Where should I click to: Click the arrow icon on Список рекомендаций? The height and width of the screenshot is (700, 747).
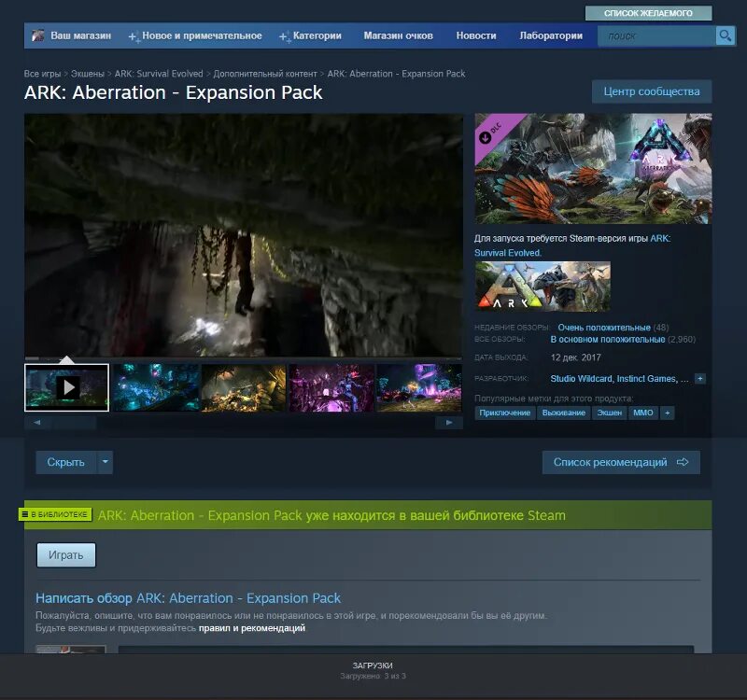683,462
